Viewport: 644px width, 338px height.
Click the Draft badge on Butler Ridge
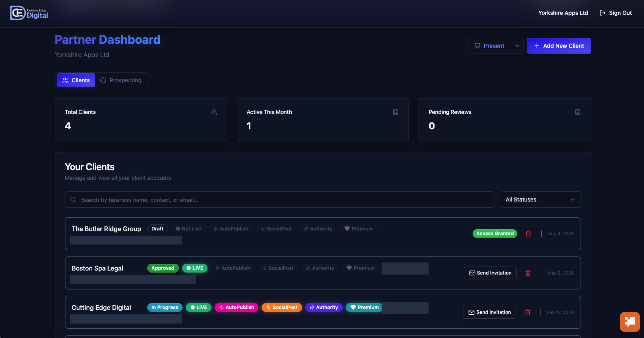click(x=157, y=229)
